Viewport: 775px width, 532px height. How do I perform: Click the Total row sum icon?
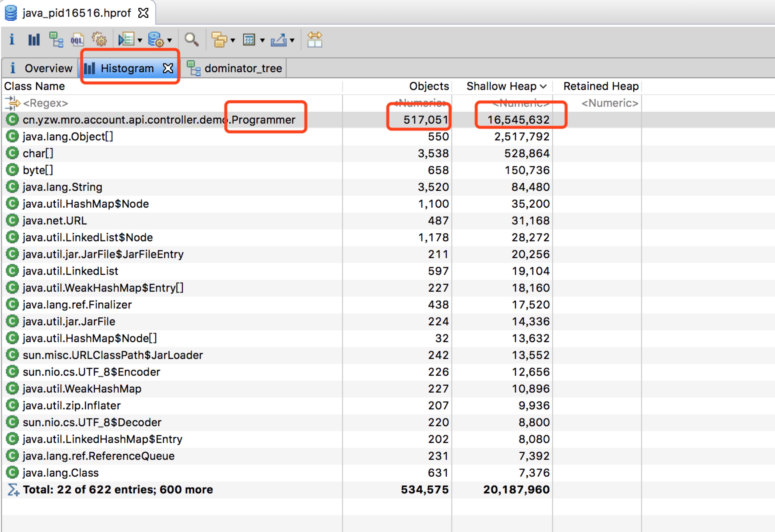tap(13, 490)
